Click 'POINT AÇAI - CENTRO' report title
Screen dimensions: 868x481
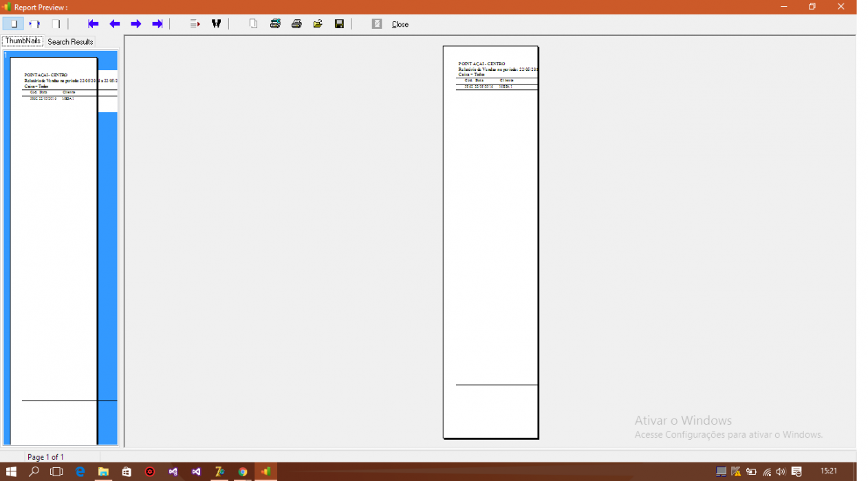481,64
